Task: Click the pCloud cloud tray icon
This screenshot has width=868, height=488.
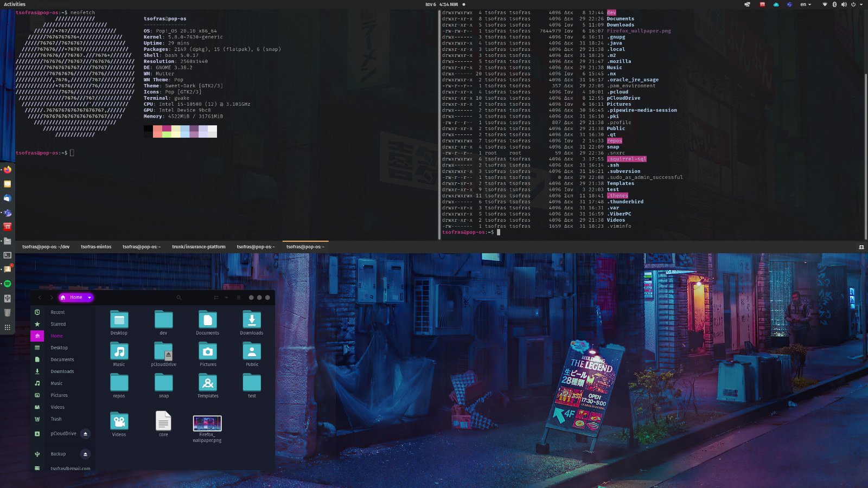Action: [x=776, y=4]
